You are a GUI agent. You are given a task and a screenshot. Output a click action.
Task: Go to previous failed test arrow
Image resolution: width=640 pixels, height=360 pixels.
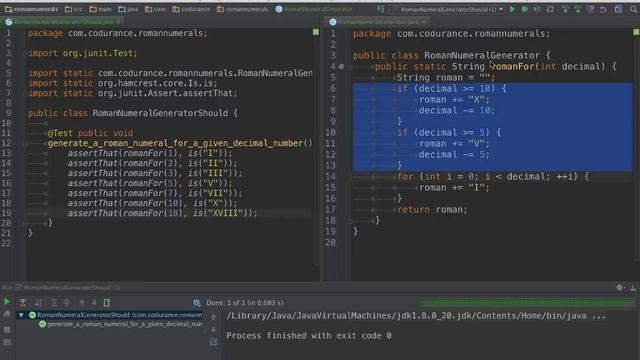click(82, 302)
